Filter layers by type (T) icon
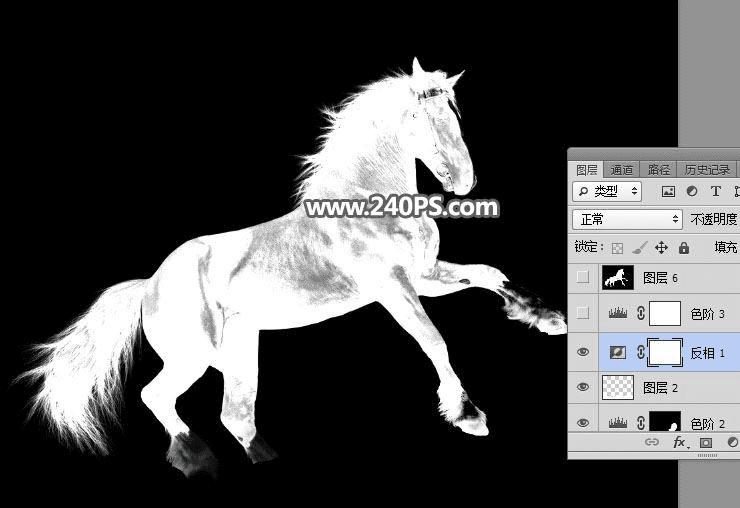 (x=715, y=191)
